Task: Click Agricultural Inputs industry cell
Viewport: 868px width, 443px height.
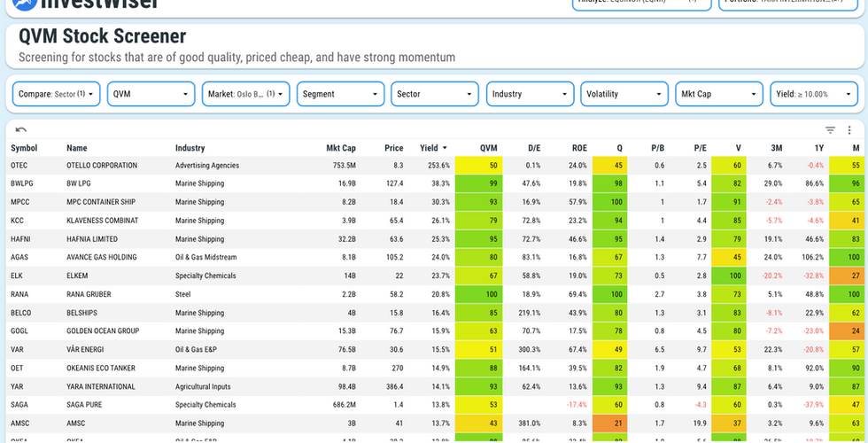Action: click(x=203, y=386)
